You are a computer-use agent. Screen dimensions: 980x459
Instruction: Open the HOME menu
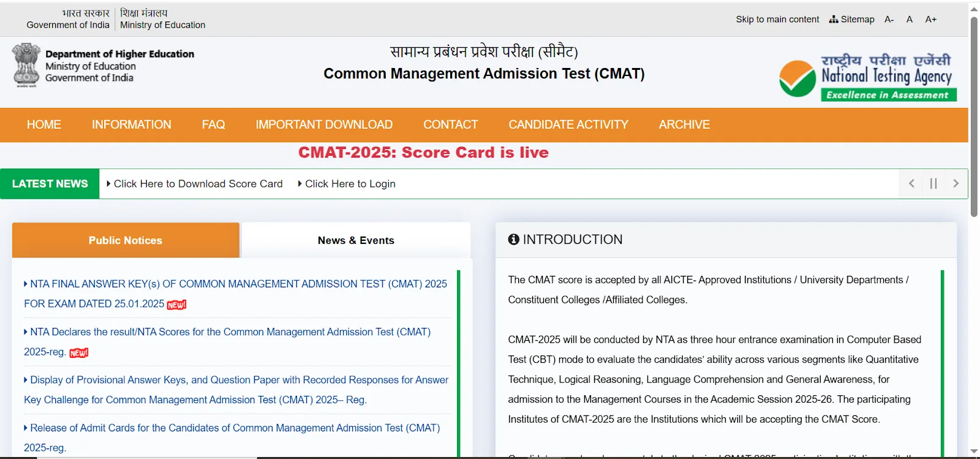(44, 124)
